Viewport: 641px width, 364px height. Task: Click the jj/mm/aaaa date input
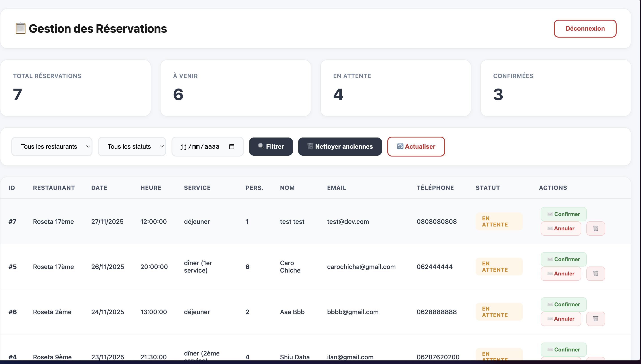[x=200, y=146]
